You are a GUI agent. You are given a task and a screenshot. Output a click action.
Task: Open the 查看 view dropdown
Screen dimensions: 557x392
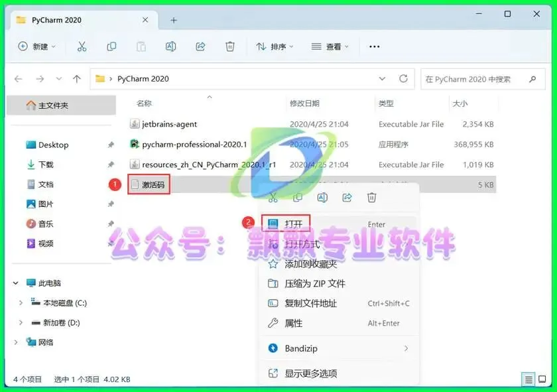pos(330,46)
